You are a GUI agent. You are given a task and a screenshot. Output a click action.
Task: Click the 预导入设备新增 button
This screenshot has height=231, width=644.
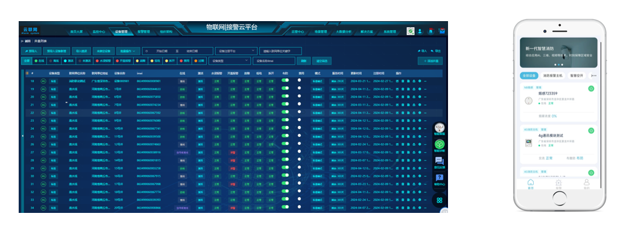point(57,51)
